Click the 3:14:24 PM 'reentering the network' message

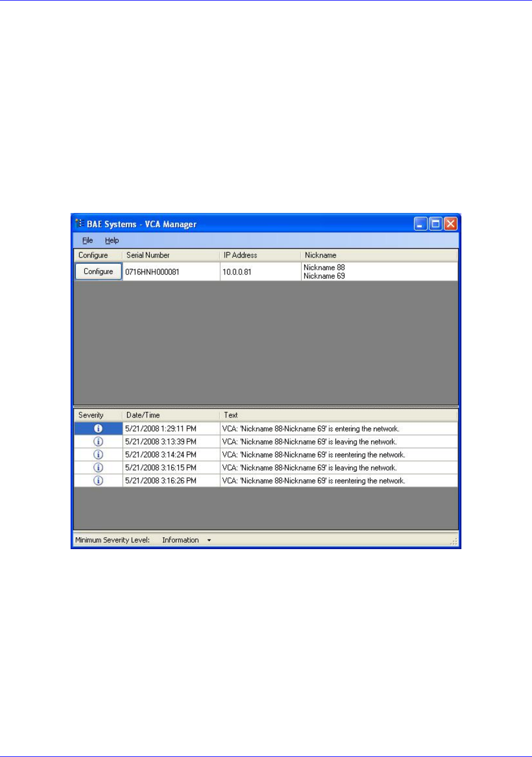pos(339,455)
